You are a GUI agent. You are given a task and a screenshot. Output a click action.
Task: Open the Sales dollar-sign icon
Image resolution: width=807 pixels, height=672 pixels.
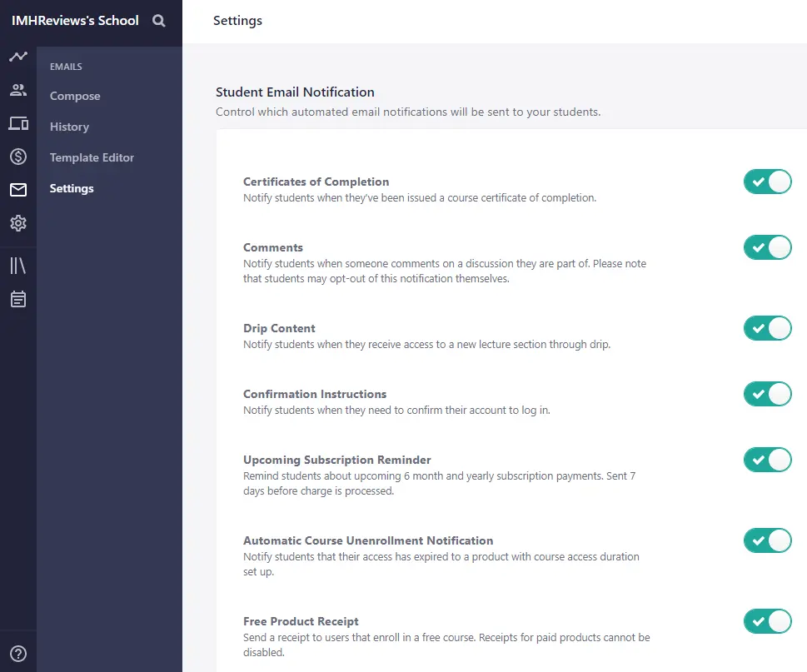click(x=18, y=157)
